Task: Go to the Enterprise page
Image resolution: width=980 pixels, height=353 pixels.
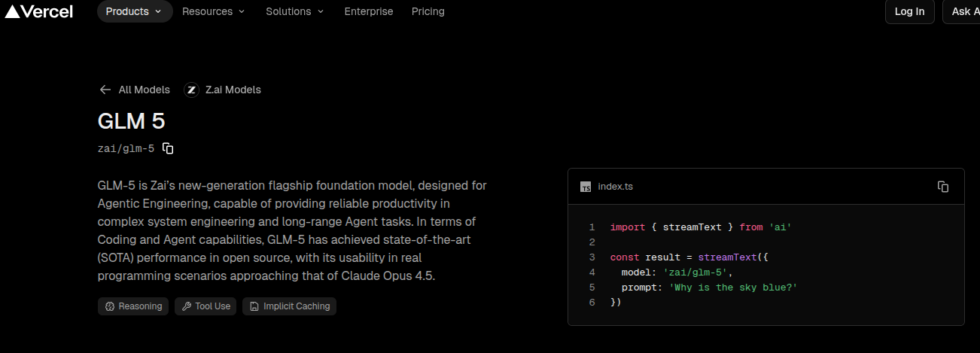Action: [x=369, y=11]
